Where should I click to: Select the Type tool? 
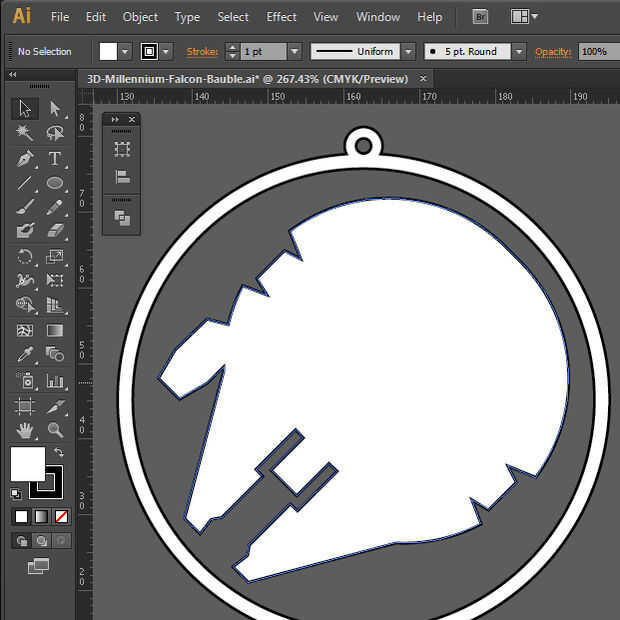pos(55,159)
